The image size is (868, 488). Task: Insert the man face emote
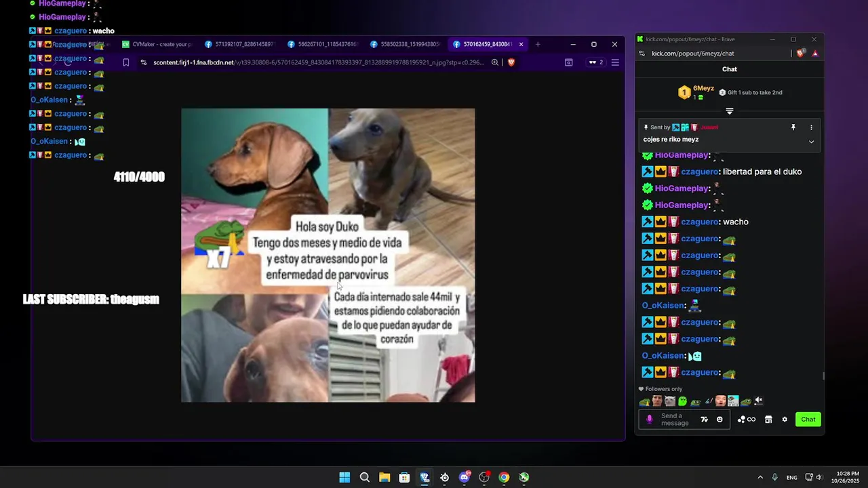click(657, 401)
